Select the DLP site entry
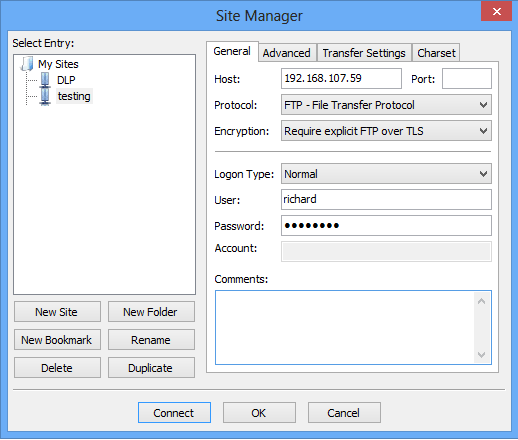518x440 pixels. [66, 80]
